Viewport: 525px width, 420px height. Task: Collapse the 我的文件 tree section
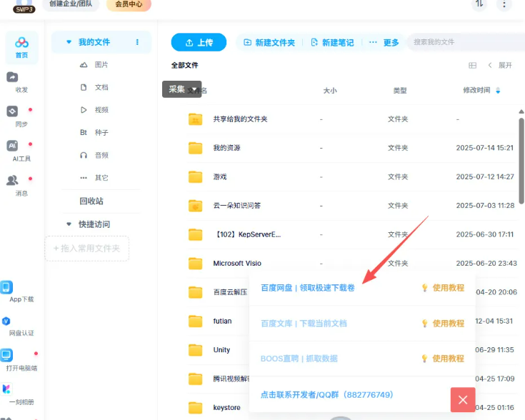point(69,42)
